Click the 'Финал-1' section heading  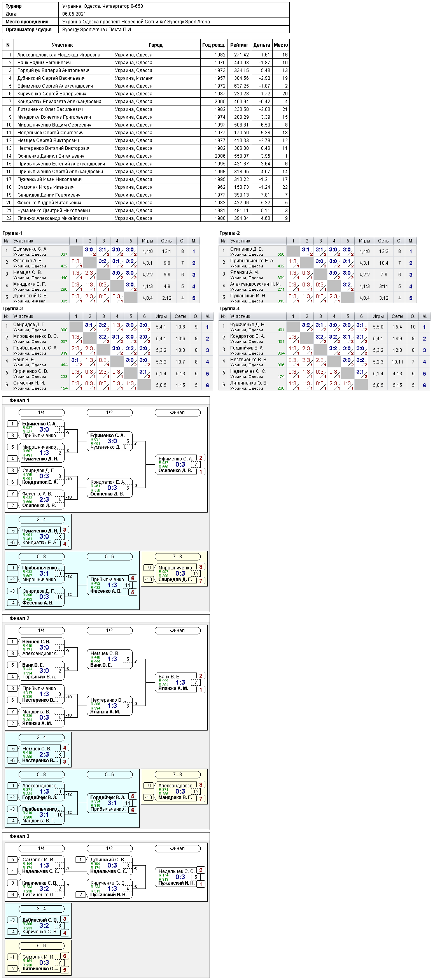pos(19,400)
